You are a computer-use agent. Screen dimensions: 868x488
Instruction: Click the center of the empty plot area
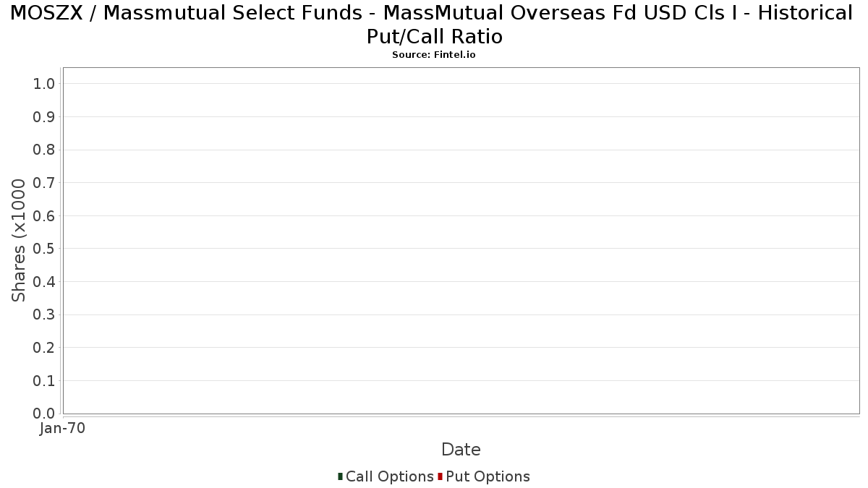coord(461,241)
